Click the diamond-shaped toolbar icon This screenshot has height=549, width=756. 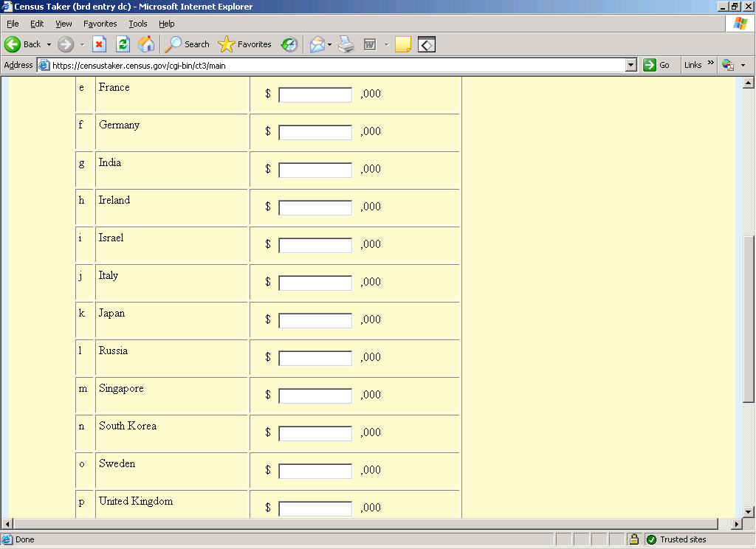[x=427, y=44]
